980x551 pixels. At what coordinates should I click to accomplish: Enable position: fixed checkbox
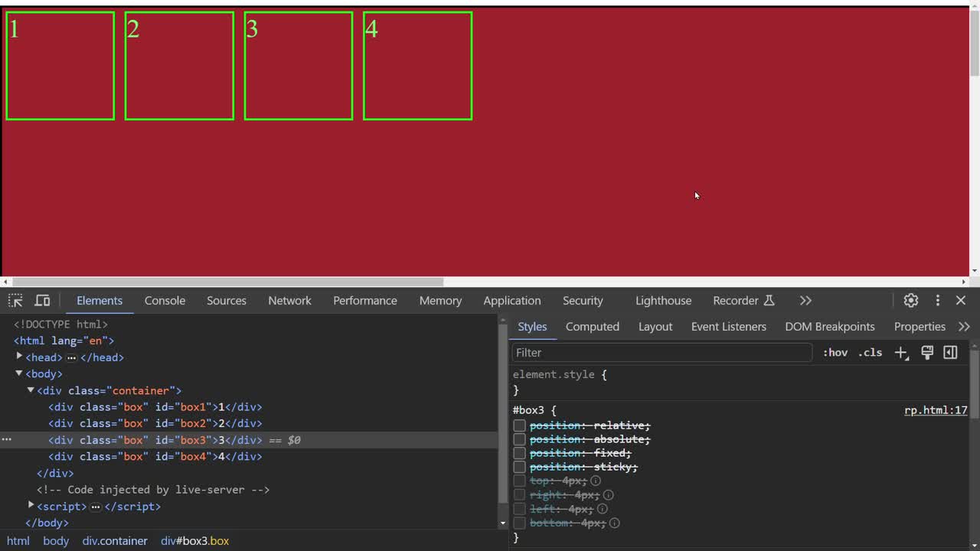coord(519,453)
